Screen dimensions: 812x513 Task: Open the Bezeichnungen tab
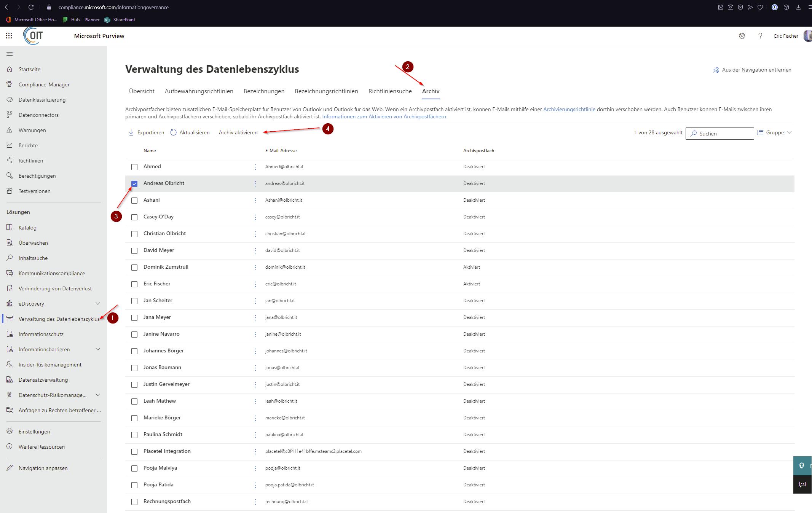click(x=264, y=91)
